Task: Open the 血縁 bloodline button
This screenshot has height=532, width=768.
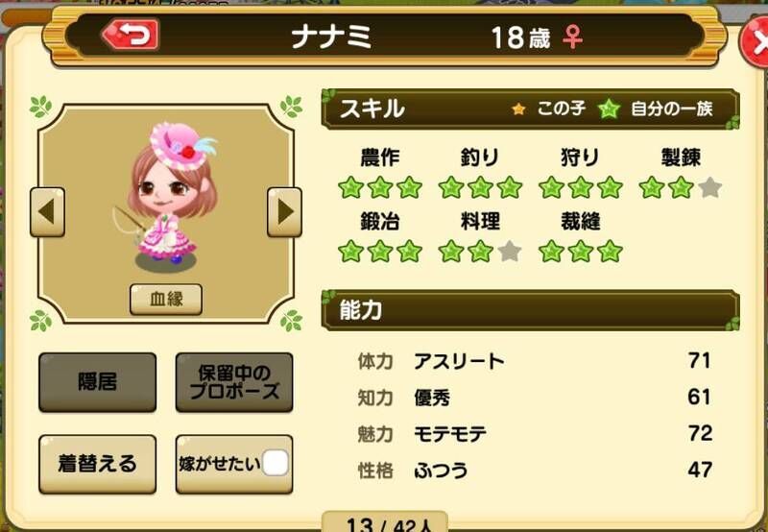Action: (x=166, y=299)
